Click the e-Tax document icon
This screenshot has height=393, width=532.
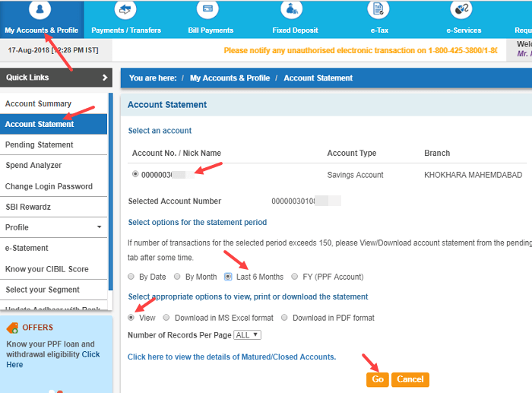[x=378, y=10]
